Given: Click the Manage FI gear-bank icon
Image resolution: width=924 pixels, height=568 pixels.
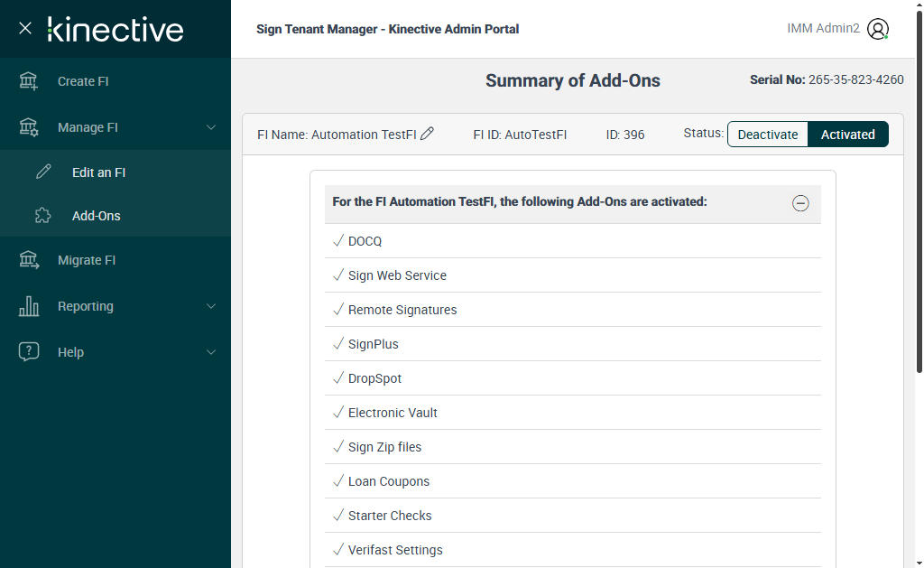Looking at the screenshot, I should click(29, 127).
